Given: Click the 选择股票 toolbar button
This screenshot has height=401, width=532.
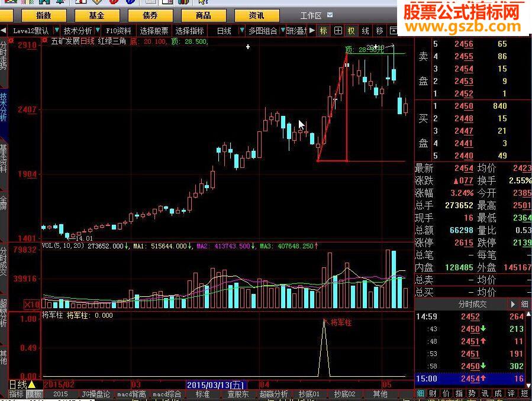Looking at the screenshot, I should [x=154, y=31].
